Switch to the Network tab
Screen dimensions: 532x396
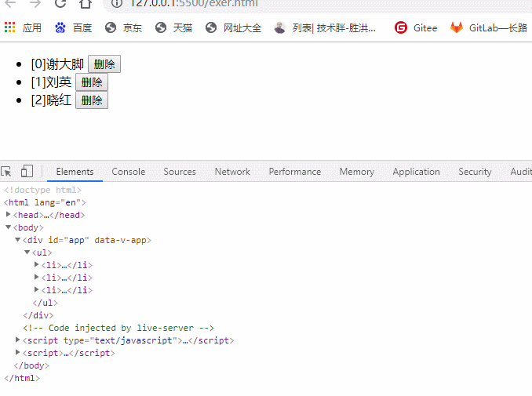pyautogui.click(x=232, y=172)
